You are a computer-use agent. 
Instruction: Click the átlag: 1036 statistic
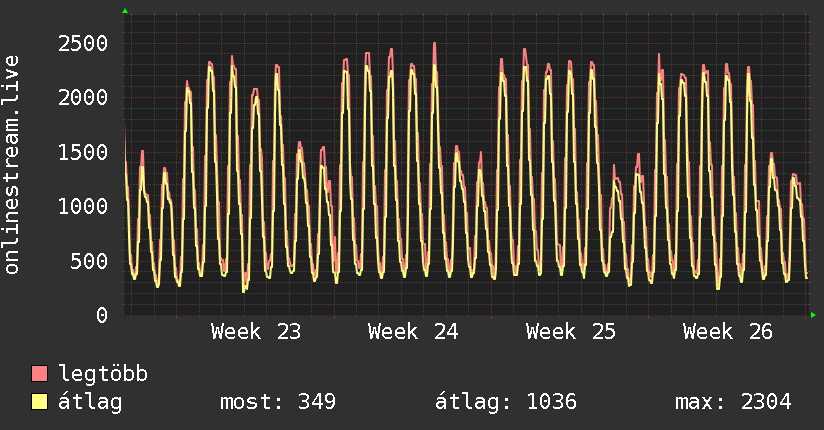(x=506, y=402)
